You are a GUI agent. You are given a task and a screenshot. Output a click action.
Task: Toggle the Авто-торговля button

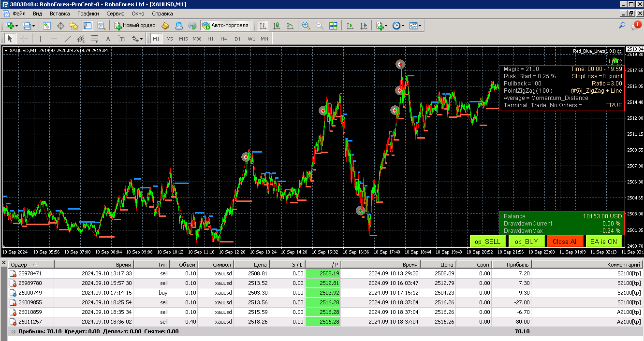coord(225,26)
